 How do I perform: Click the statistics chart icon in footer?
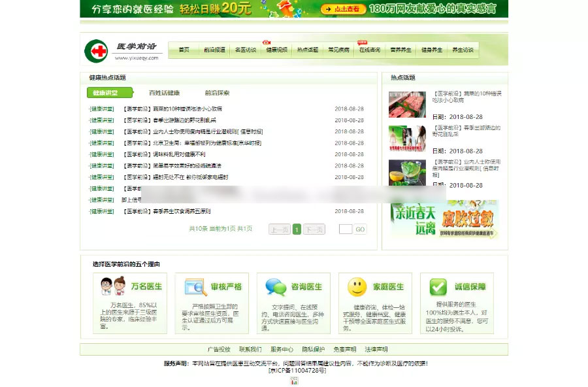pyautogui.click(x=294, y=380)
